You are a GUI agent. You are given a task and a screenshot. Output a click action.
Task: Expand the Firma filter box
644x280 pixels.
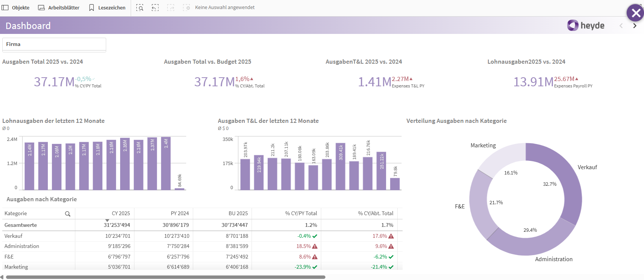click(x=54, y=44)
